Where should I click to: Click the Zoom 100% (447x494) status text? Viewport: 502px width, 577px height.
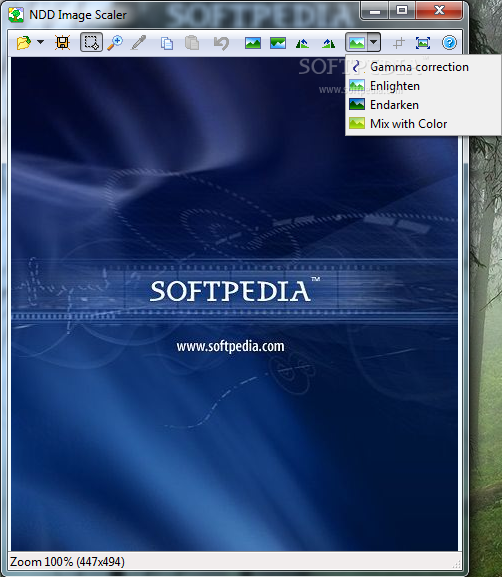[67, 562]
